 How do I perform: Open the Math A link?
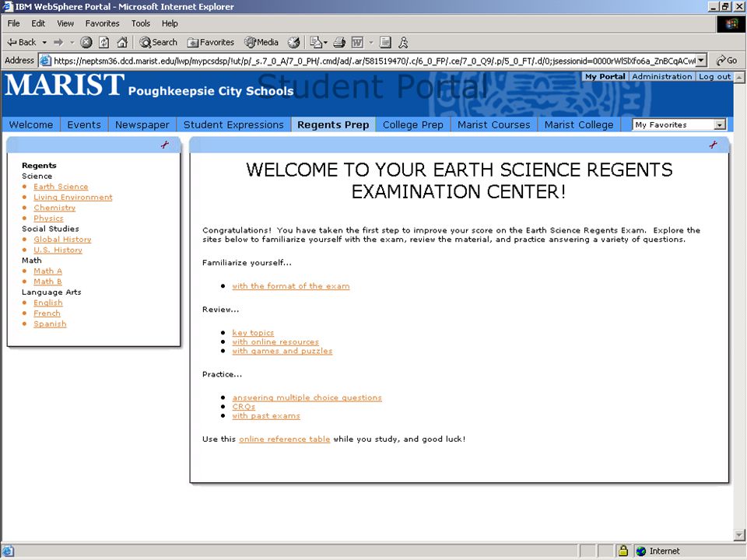pyautogui.click(x=47, y=271)
